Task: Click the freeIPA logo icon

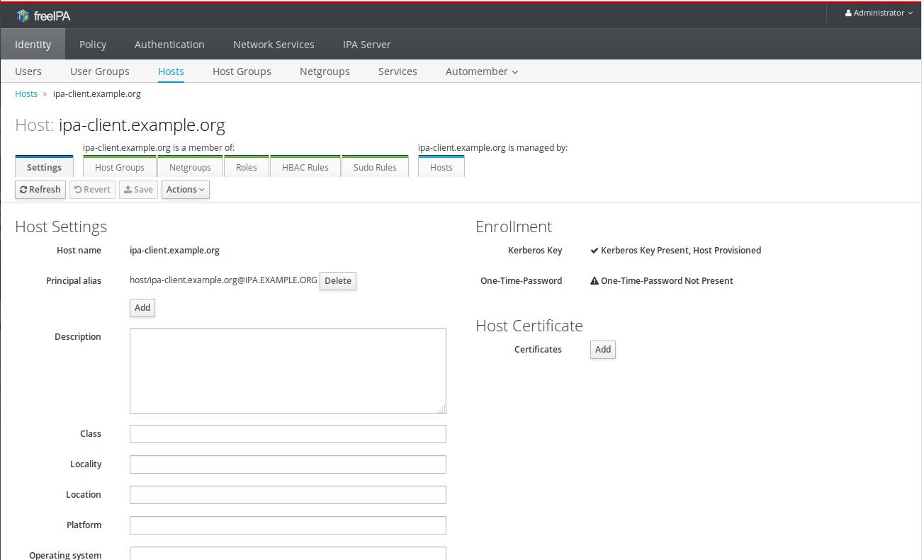Action: 23,16
